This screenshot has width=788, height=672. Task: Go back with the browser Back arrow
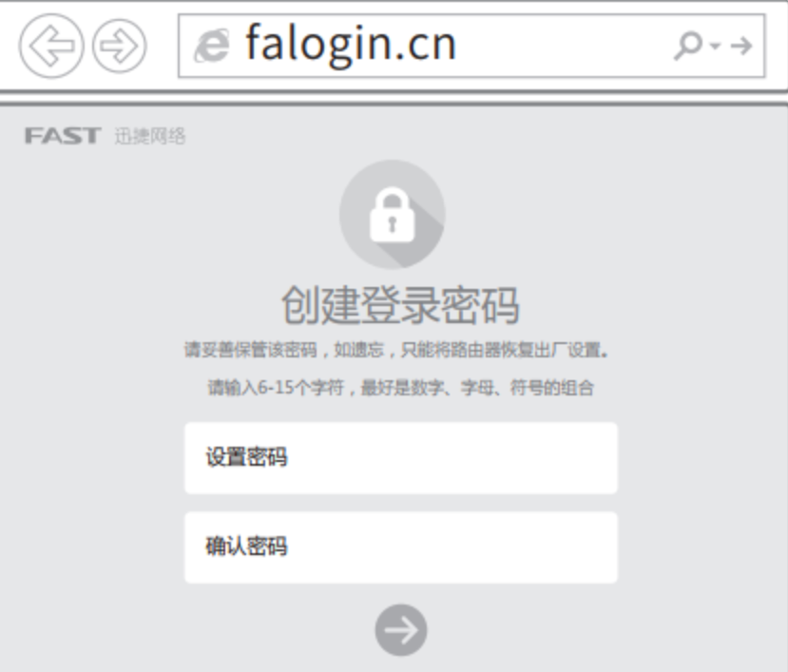pyautogui.click(x=51, y=46)
